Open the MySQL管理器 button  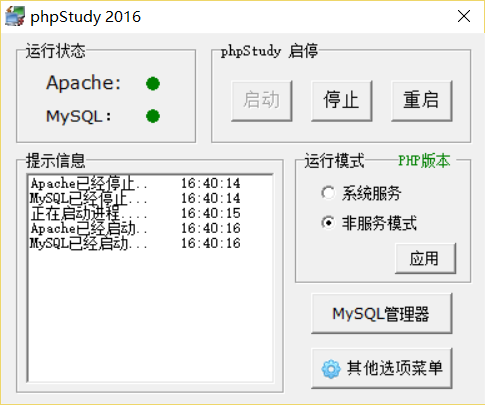tap(381, 313)
